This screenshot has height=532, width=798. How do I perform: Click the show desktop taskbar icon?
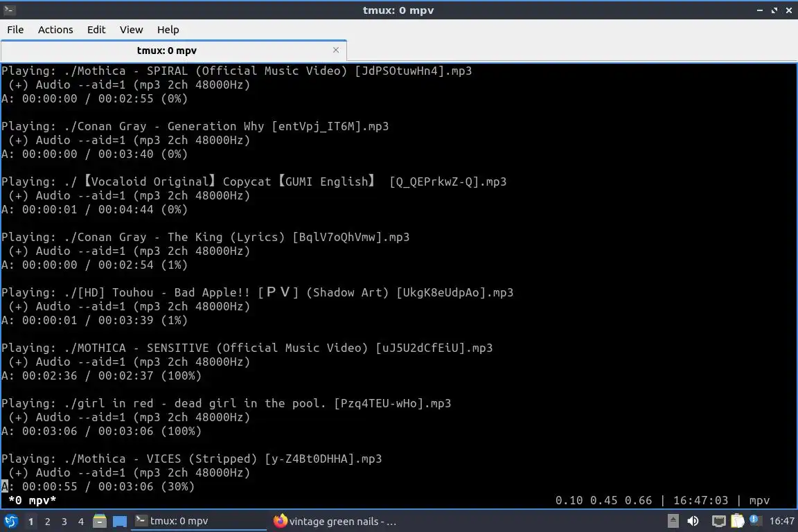tap(120, 521)
